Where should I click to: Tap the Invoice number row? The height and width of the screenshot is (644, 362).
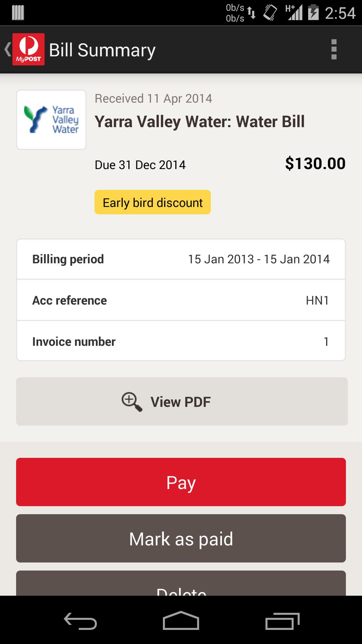click(x=181, y=341)
